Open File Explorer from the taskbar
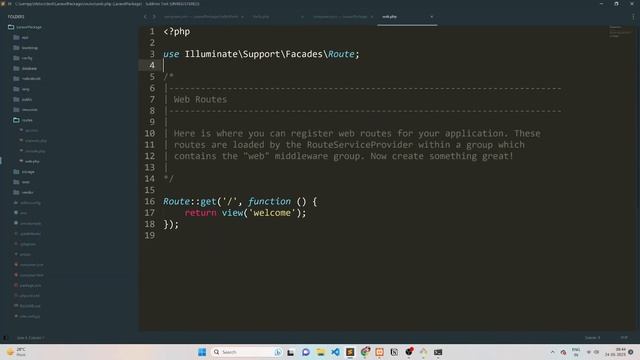 pos(320,352)
